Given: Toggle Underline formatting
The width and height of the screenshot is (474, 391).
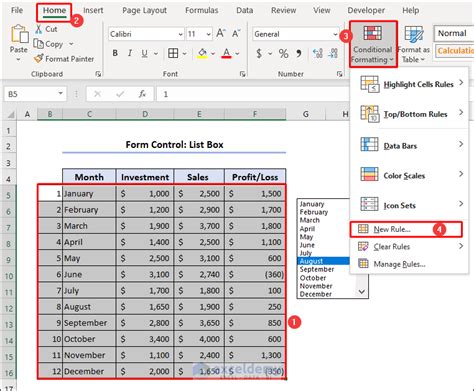Looking at the screenshot, I should tap(144, 53).
